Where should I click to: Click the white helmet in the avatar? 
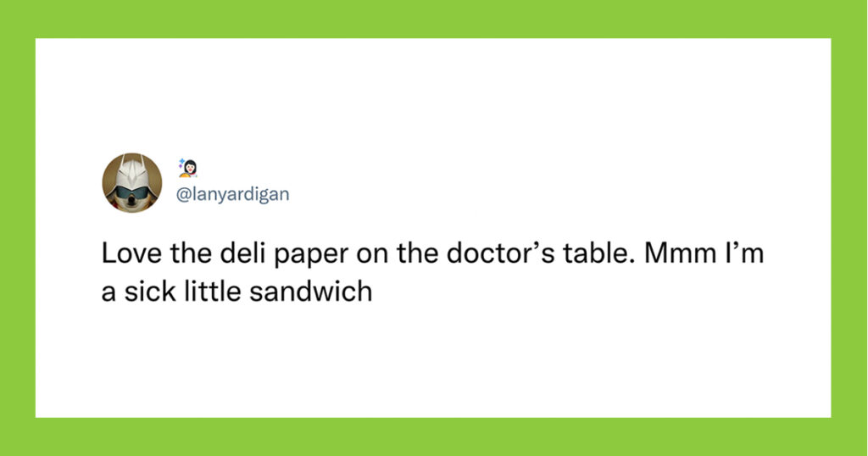tap(131, 171)
